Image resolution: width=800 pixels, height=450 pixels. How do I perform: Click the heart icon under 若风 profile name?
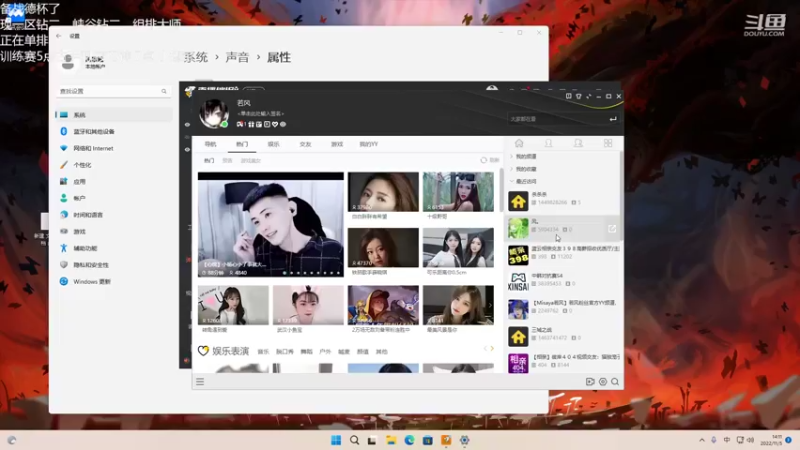275,124
